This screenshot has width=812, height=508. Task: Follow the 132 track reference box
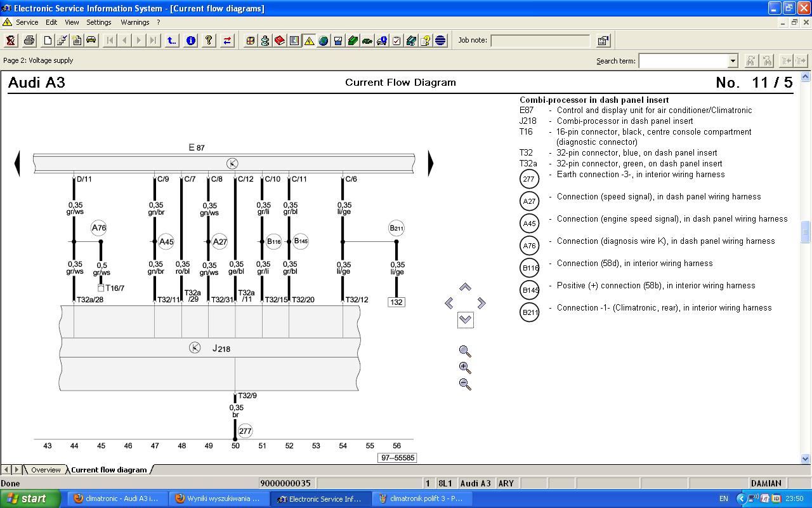(396, 302)
